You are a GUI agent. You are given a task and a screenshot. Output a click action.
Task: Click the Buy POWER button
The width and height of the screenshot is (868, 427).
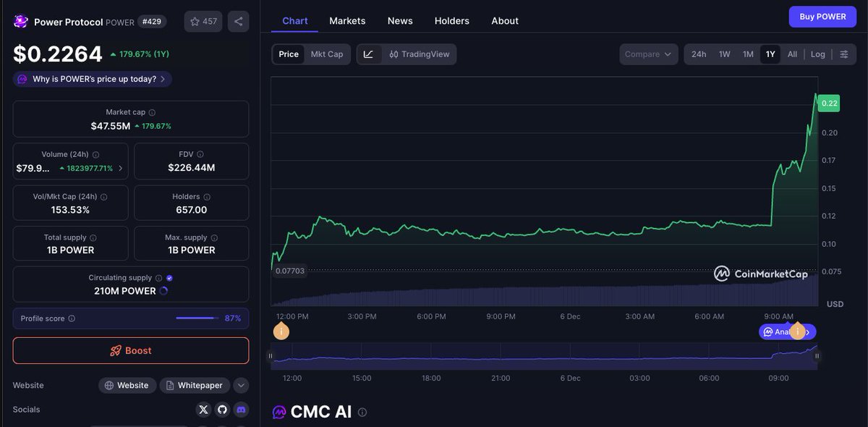point(822,17)
